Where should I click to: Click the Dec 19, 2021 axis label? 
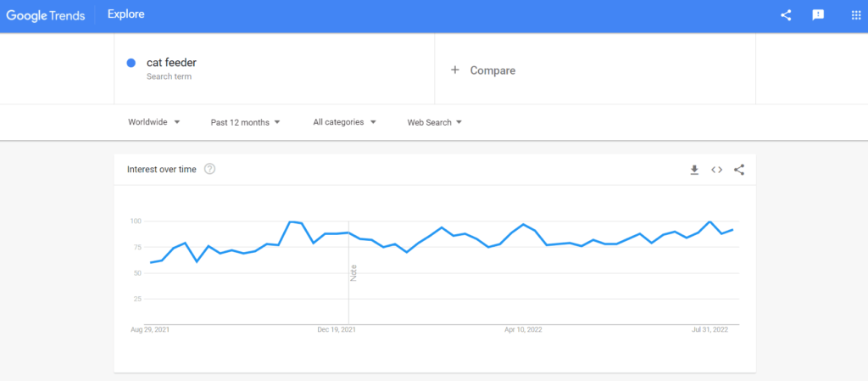point(336,329)
